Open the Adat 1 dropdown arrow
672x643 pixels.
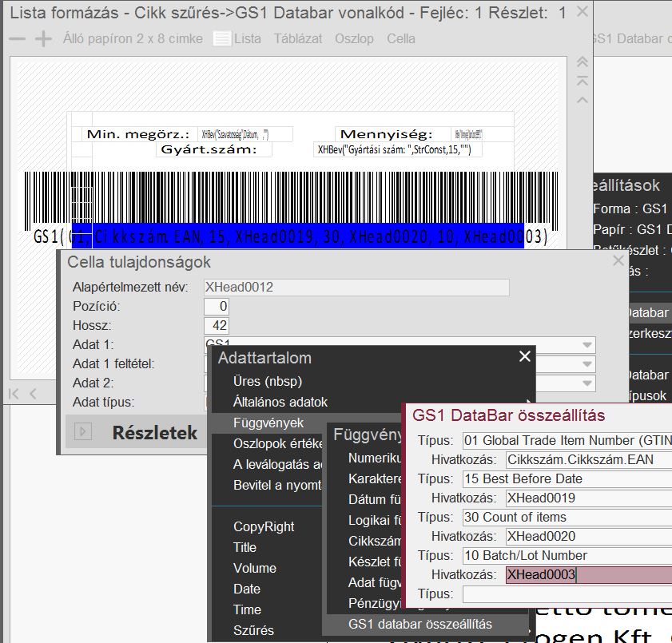587,345
